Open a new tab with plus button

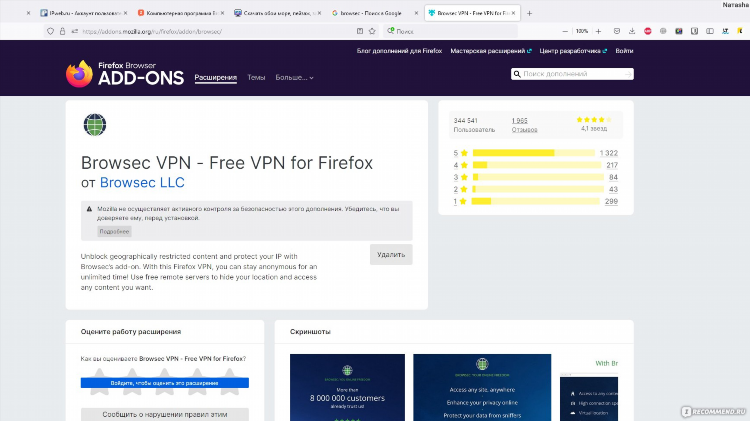click(529, 13)
